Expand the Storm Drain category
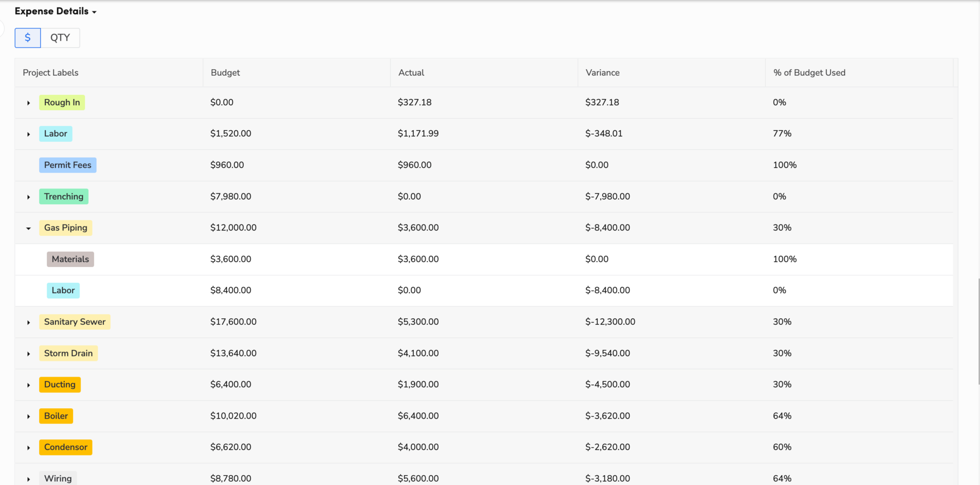Viewport: 980px width, 485px height. [28, 353]
